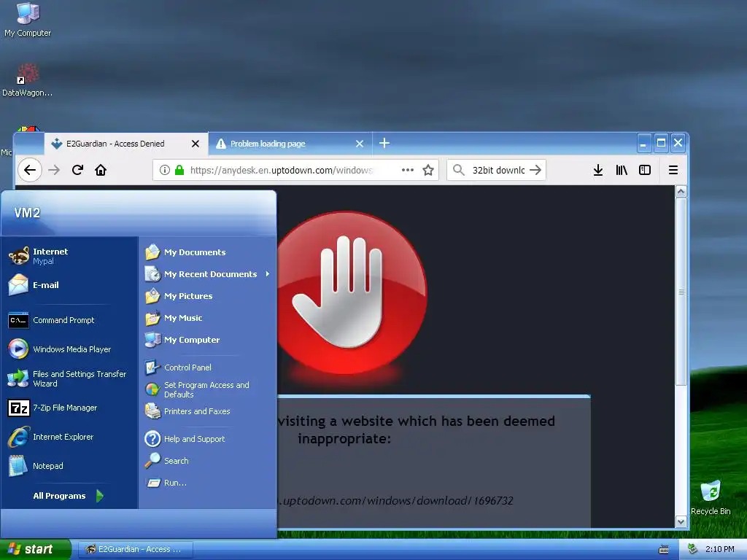The height and width of the screenshot is (560, 747).
Task: Open Control Panel
Action: coord(208,367)
